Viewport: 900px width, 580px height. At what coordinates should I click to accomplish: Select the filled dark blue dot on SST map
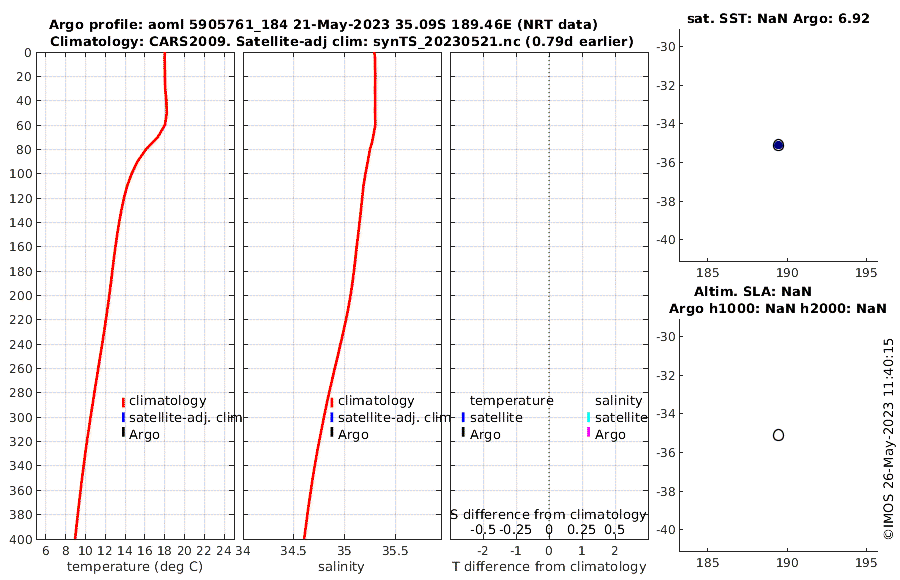[x=778, y=145]
